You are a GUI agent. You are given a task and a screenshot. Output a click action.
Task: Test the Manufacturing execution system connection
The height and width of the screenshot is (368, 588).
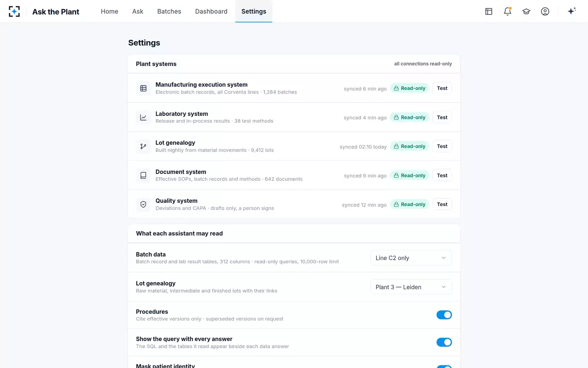[x=442, y=88]
